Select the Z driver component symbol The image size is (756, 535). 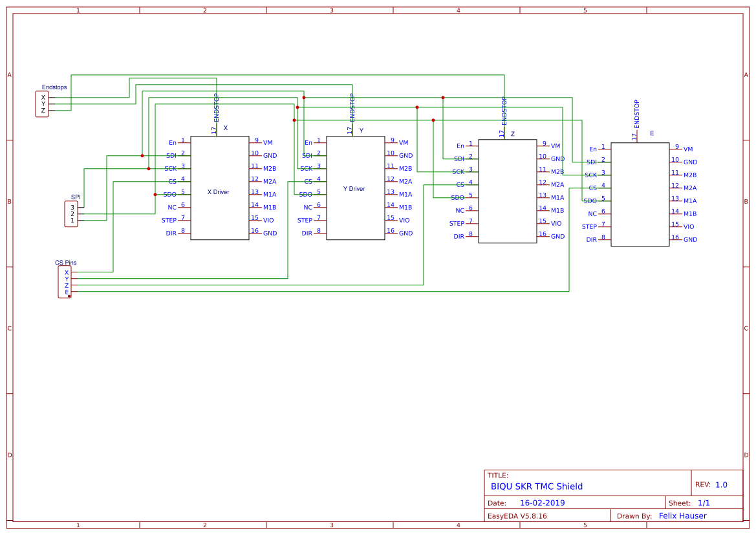[x=507, y=191]
